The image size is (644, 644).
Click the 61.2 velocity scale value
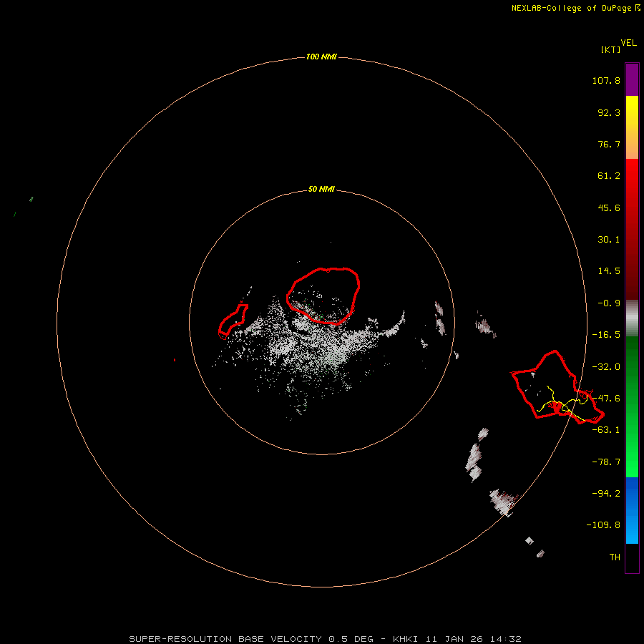point(609,176)
